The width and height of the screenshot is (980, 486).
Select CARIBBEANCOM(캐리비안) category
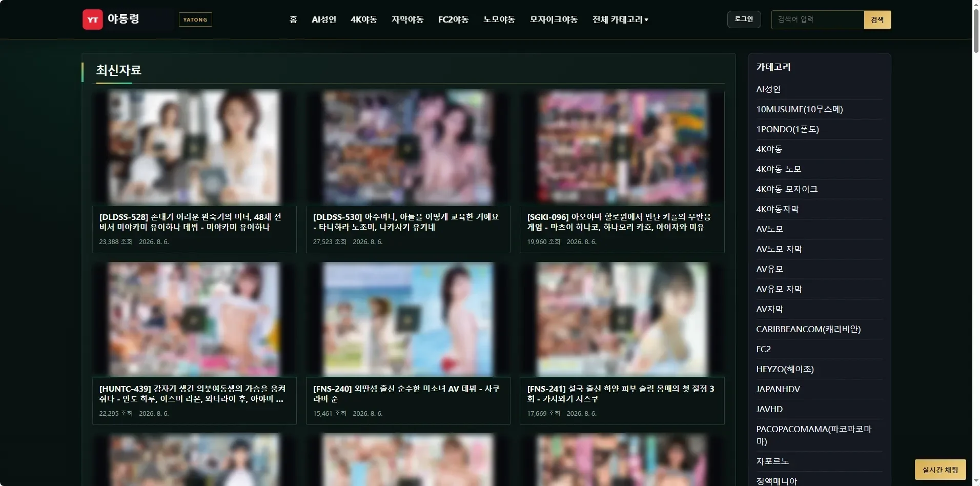(x=808, y=329)
